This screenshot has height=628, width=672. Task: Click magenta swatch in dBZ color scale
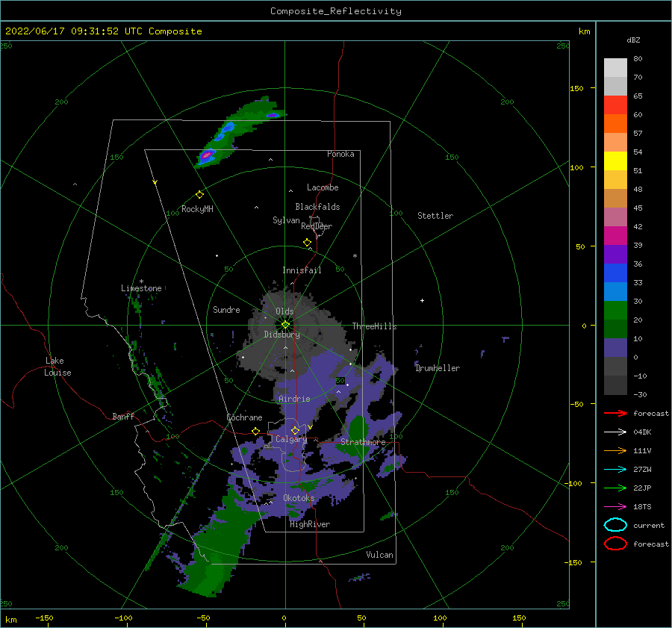(x=615, y=236)
